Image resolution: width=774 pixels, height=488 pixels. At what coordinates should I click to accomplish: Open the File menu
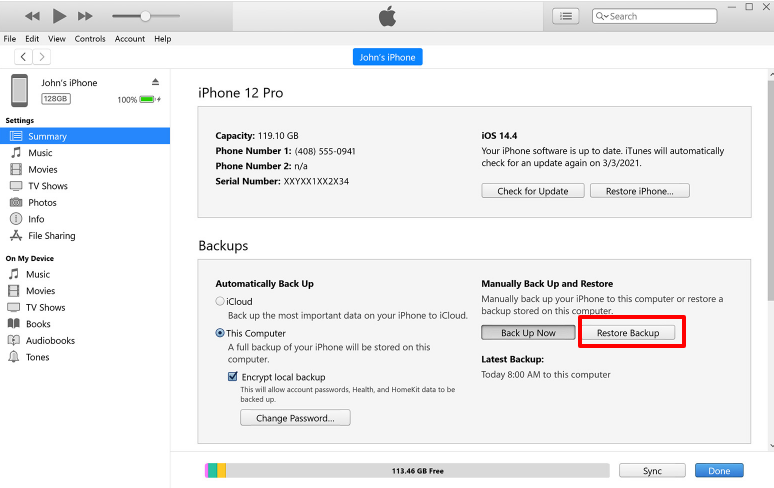point(10,38)
